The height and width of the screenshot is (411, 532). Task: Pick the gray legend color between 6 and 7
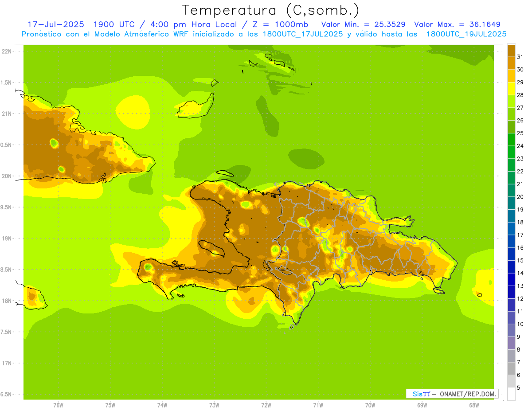point(511,368)
